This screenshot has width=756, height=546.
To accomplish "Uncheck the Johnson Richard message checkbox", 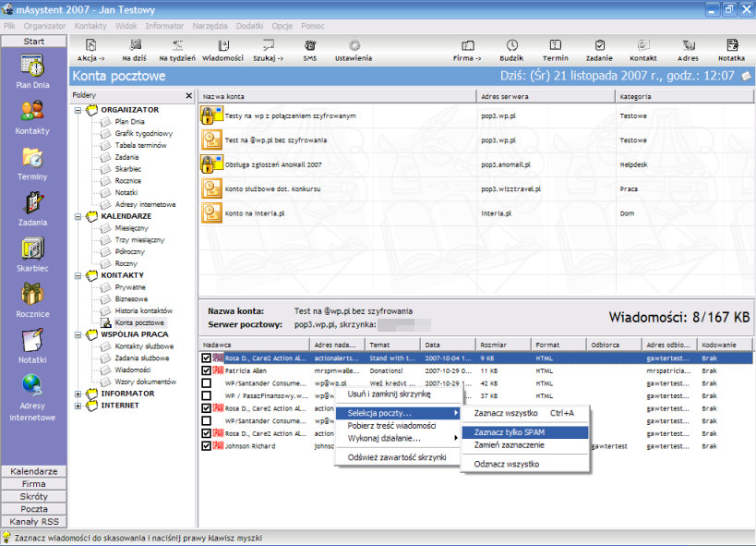I will click(x=207, y=446).
